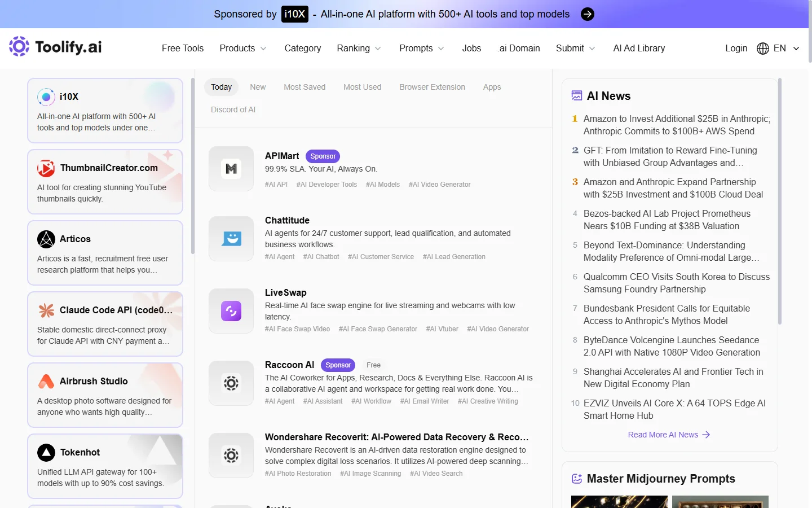Click the AI News panel scrollbar

pos(780,201)
